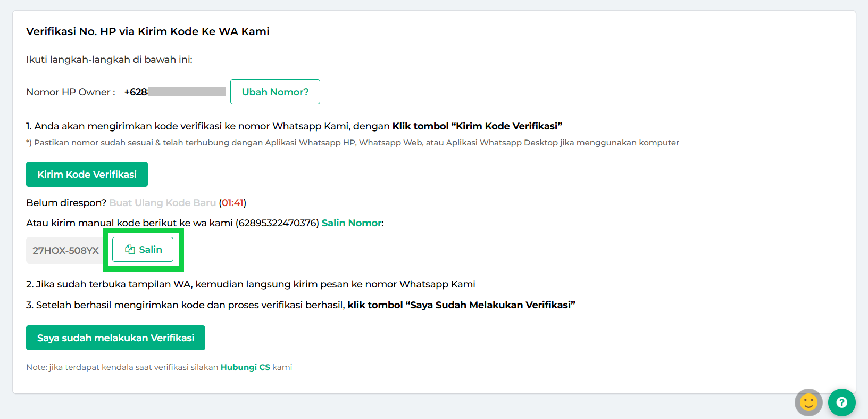Click the step 1 instruction text
868x419 pixels.
294,126
